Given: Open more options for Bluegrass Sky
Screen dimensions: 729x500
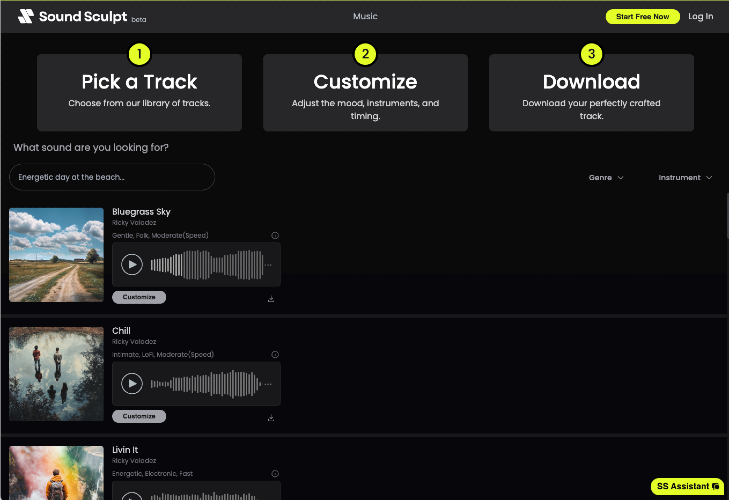Looking at the screenshot, I should (x=268, y=265).
